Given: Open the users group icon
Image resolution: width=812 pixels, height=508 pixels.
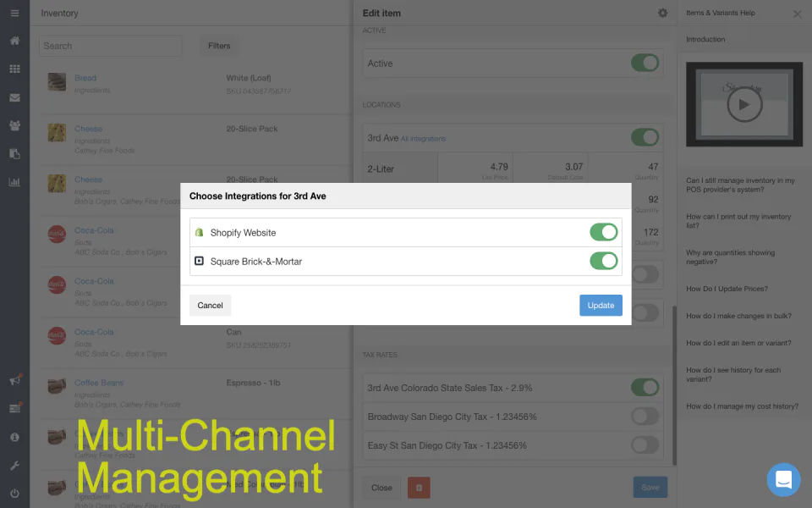Looking at the screenshot, I should coord(14,125).
